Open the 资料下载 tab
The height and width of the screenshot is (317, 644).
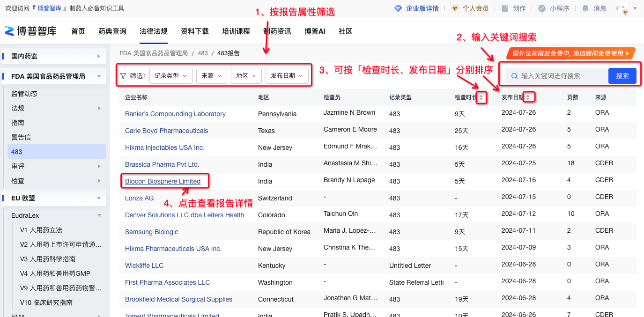(195, 31)
